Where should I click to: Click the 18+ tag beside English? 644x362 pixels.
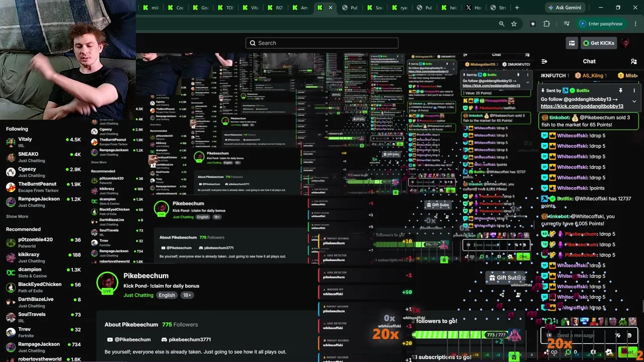coord(187,295)
